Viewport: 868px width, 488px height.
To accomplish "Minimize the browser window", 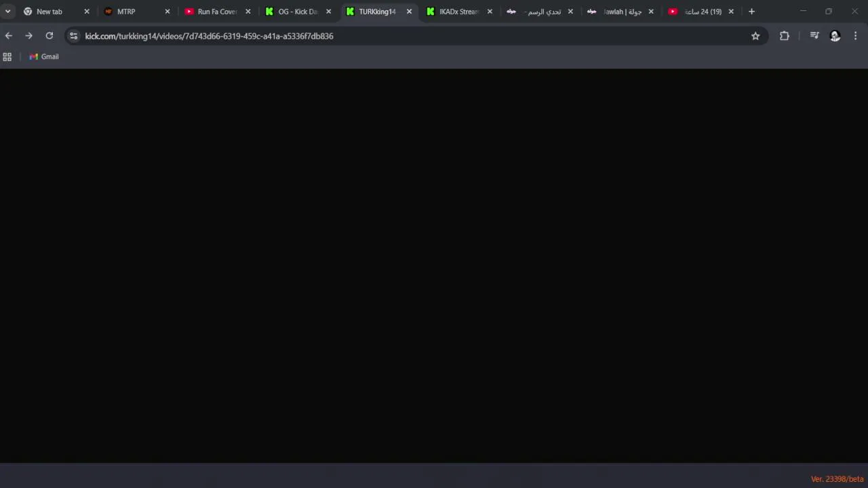I will point(803,12).
